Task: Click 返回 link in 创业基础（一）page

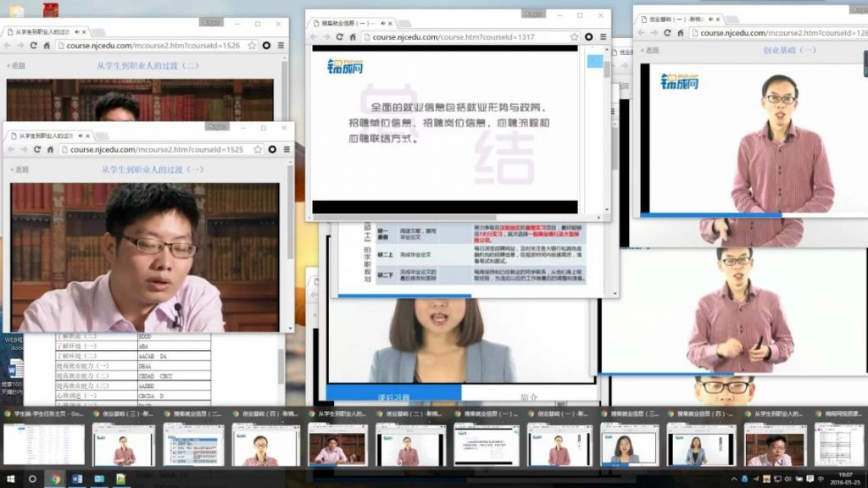Action: click(x=650, y=51)
